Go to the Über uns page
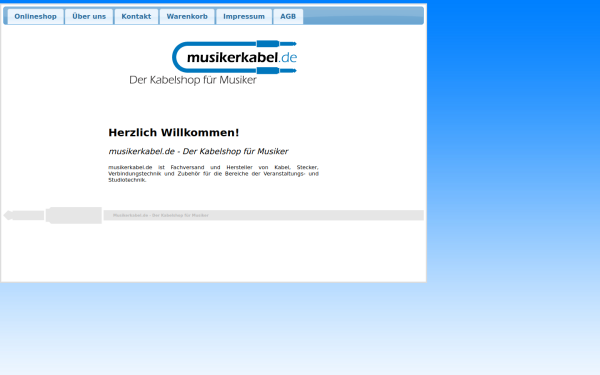Viewport: 600px width, 375px height. coord(89,16)
